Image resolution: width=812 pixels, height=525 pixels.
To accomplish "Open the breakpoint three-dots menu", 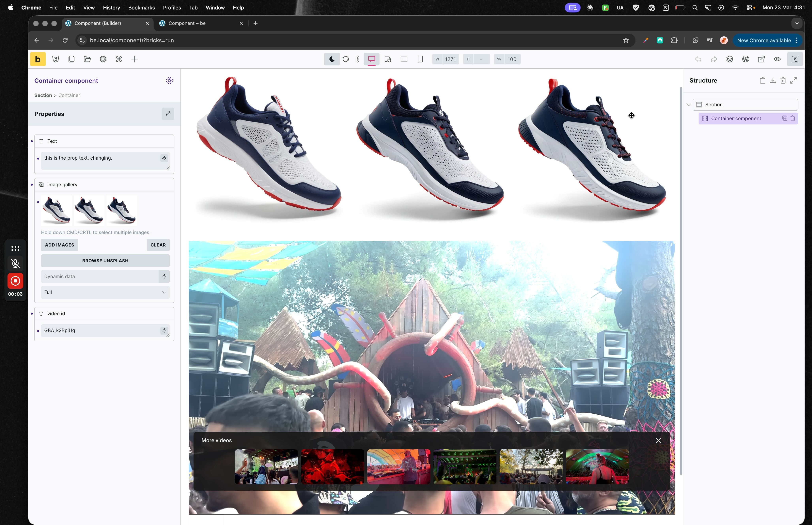I will [357, 59].
